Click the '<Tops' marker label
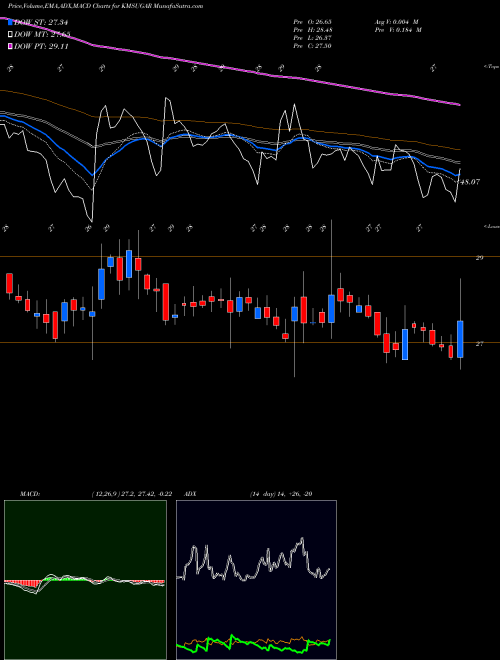Image resolution: width=500 pixels, height=660 pixels. tap(491, 67)
